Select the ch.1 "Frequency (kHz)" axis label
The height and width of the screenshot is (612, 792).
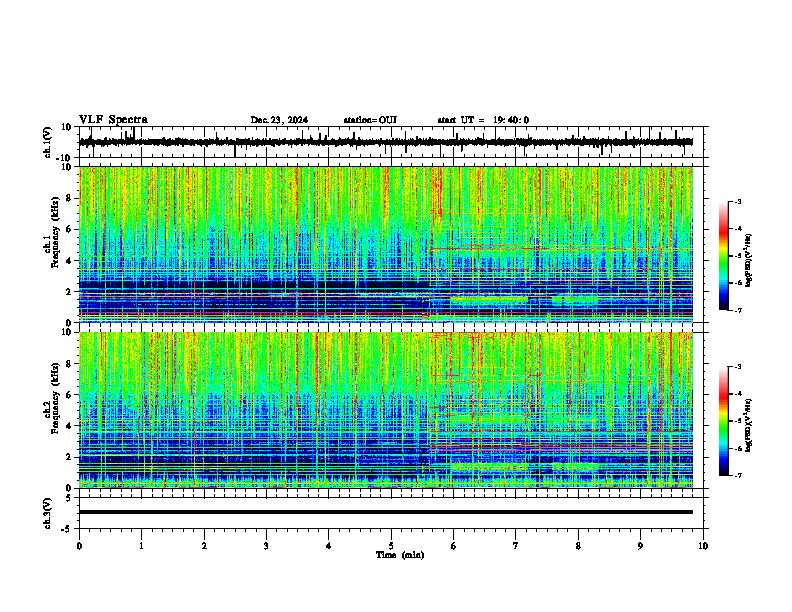(55, 233)
